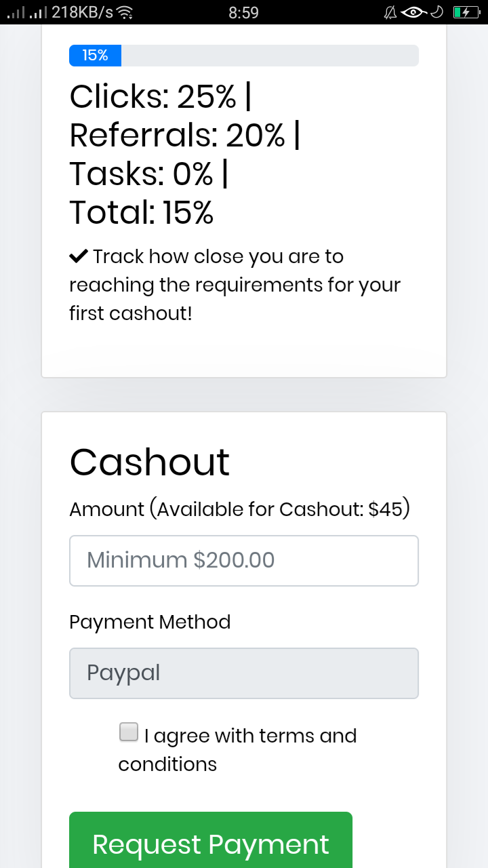The height and width of the screenshot is (868, 488).
Task: Tap the eye comfort icon in status bar
Action: point(413,12)
